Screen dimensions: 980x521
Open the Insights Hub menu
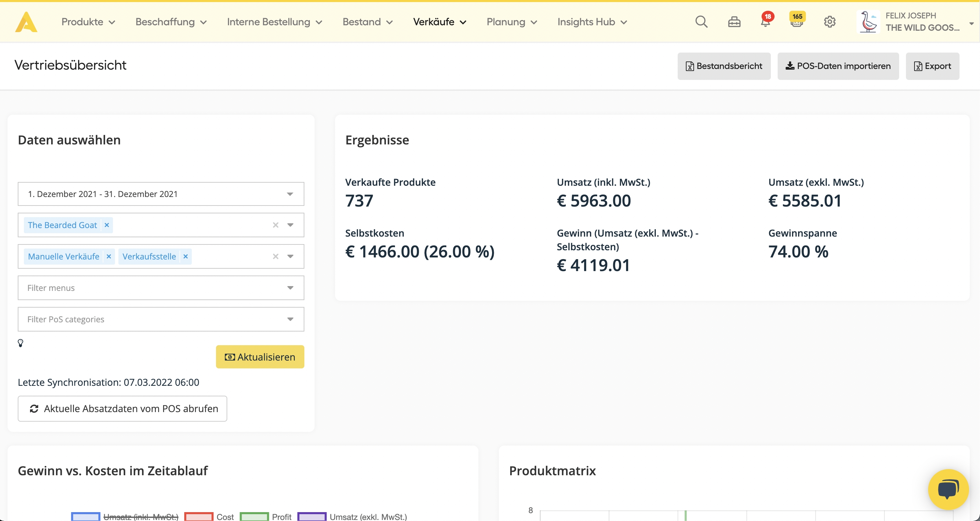coord(592,22)
